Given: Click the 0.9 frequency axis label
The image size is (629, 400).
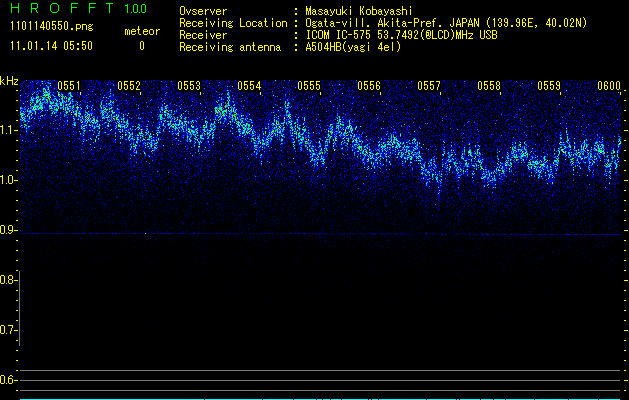Looking at the screenshot, I should 9,230.
